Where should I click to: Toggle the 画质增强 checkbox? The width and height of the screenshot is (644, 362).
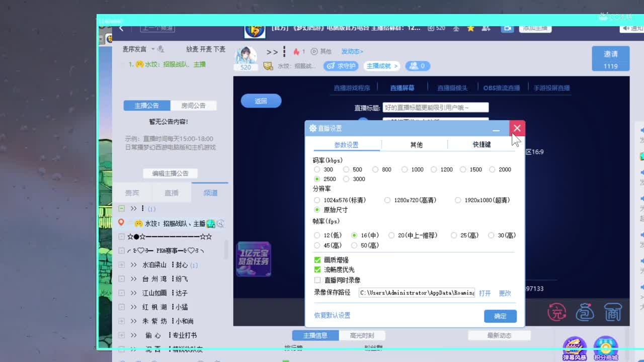[317, 260]
